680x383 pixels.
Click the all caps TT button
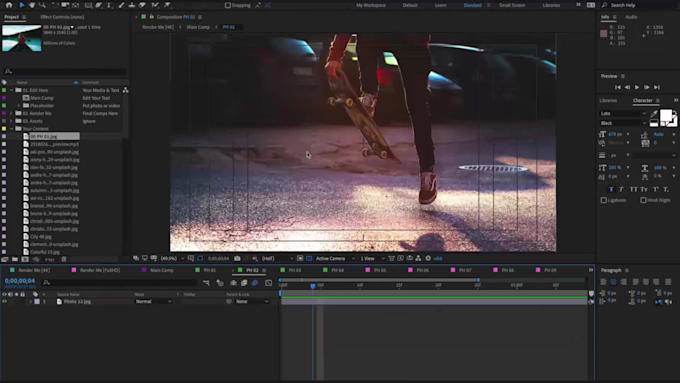coord(634,190)
